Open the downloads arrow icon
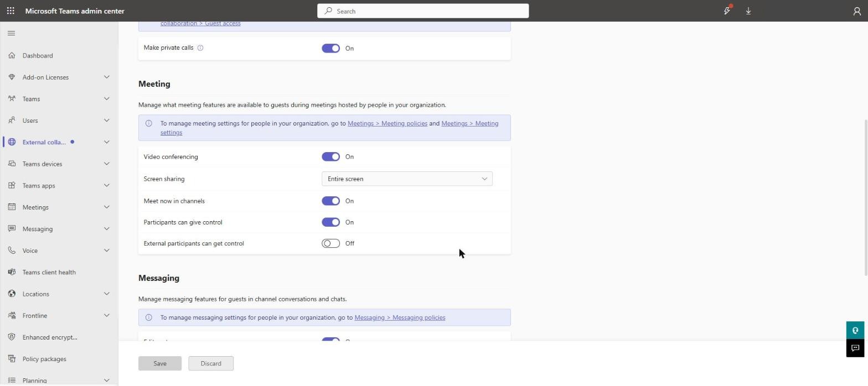The width and height of the screenshot is (868, 386). [x=748, y=11]
